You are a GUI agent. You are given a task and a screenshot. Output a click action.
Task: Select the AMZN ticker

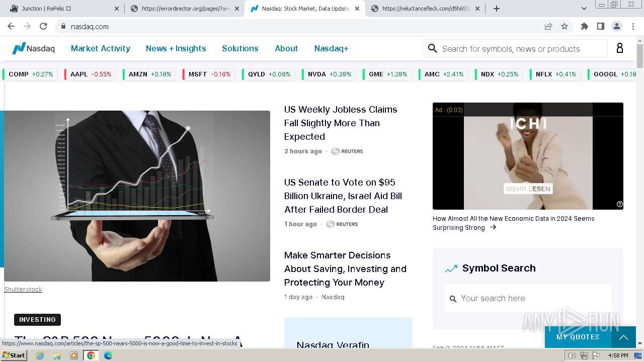(x=150, y=74)
